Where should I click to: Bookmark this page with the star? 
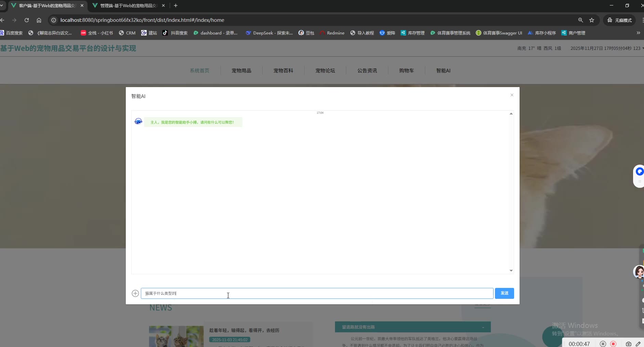592,20
